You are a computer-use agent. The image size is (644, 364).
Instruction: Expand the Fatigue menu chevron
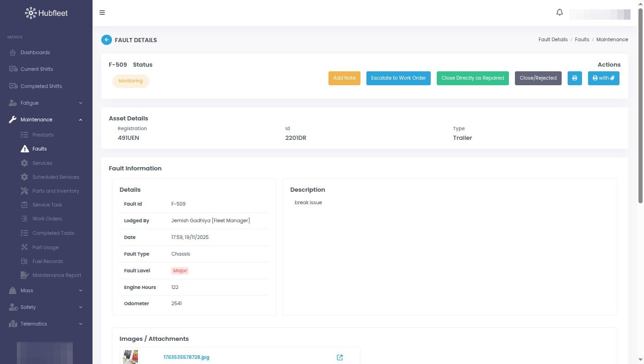point(80,103)
